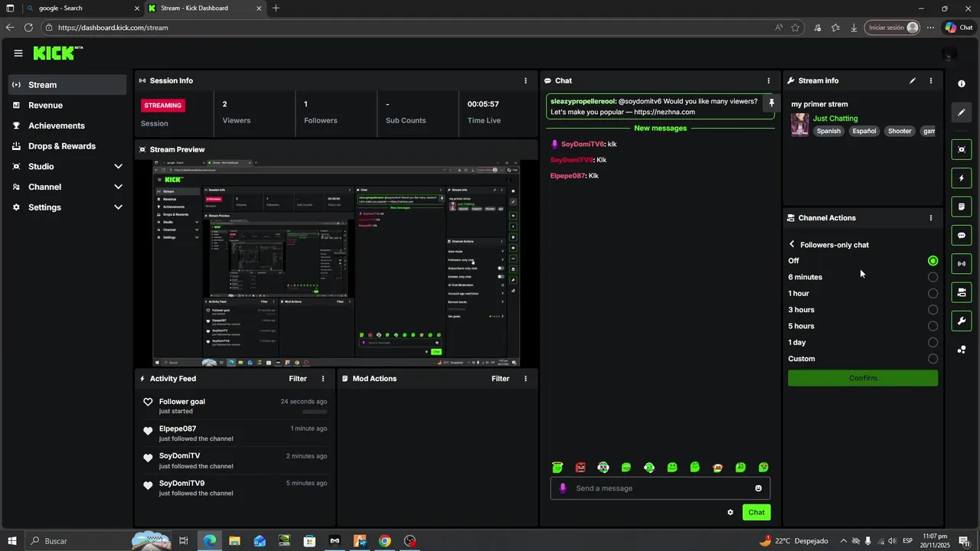980x551 pixels.
Task: Open File Explorer from the taskbar
Action: [x=234, y=541]
